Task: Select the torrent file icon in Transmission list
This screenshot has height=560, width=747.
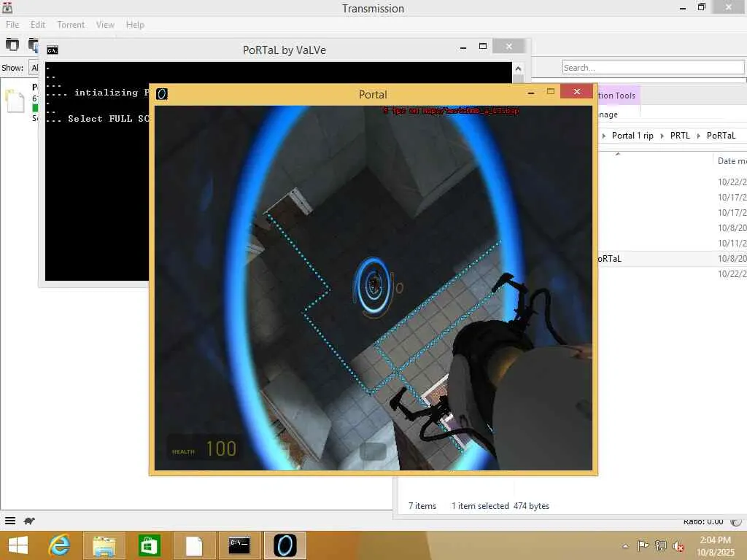Action: pos(15,101)
